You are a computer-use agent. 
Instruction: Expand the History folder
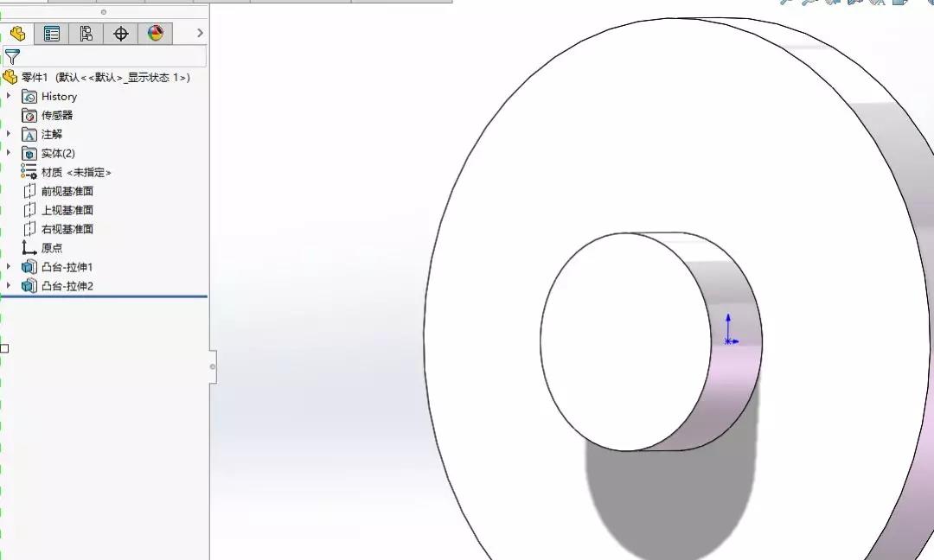click(x=9, y=96)
